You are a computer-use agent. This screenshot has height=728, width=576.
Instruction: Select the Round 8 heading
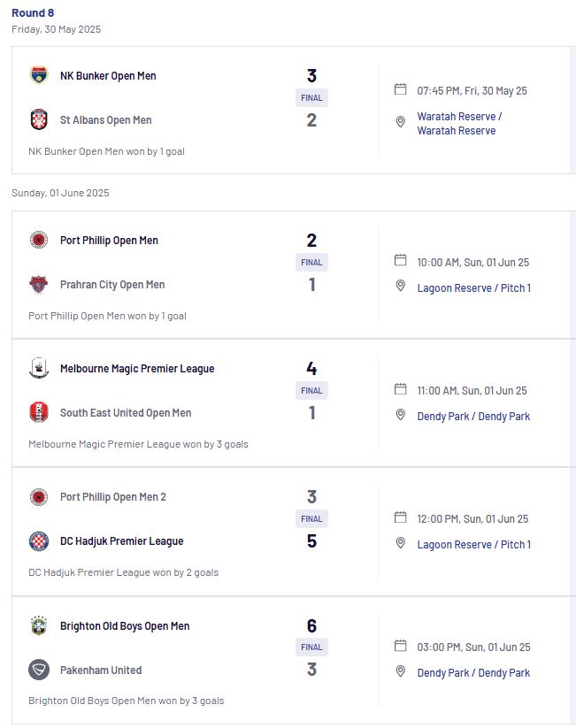tap(33, 13)
